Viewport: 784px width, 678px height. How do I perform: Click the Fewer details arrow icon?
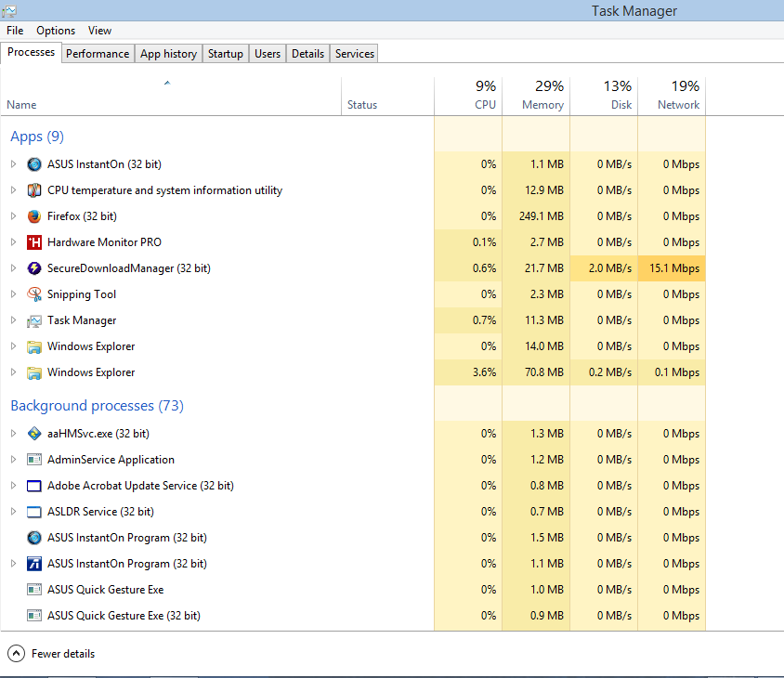[x=16, y=654]
